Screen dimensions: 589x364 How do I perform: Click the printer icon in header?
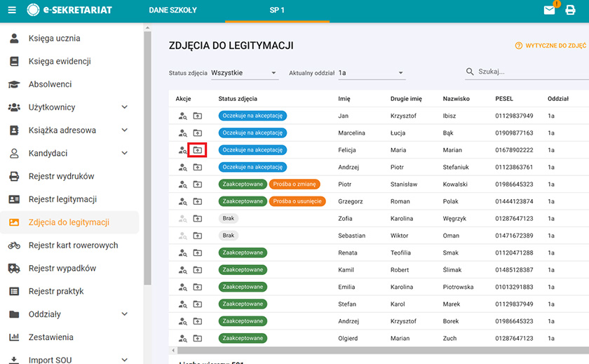point(570,11)
